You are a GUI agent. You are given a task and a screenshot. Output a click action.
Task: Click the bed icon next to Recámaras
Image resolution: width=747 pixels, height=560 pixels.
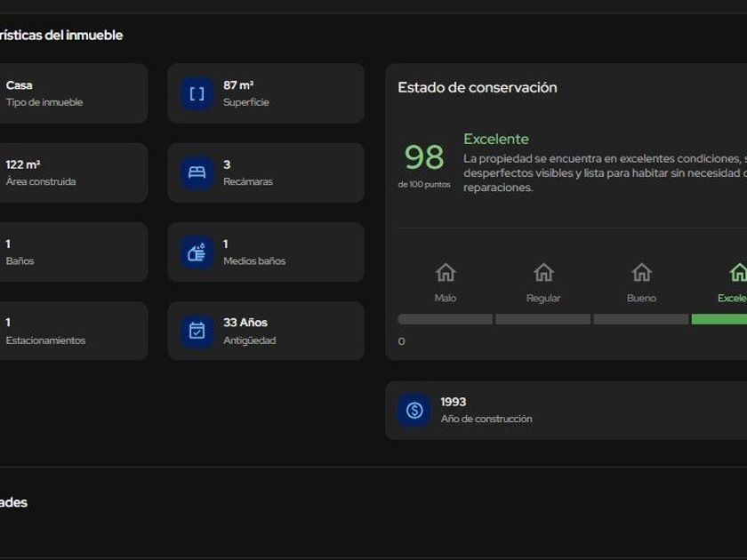pyautogui.click(x=197, y=172)
